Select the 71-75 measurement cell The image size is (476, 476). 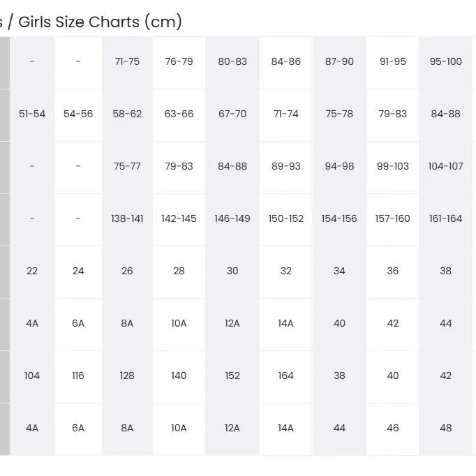[x=127, y=63]
